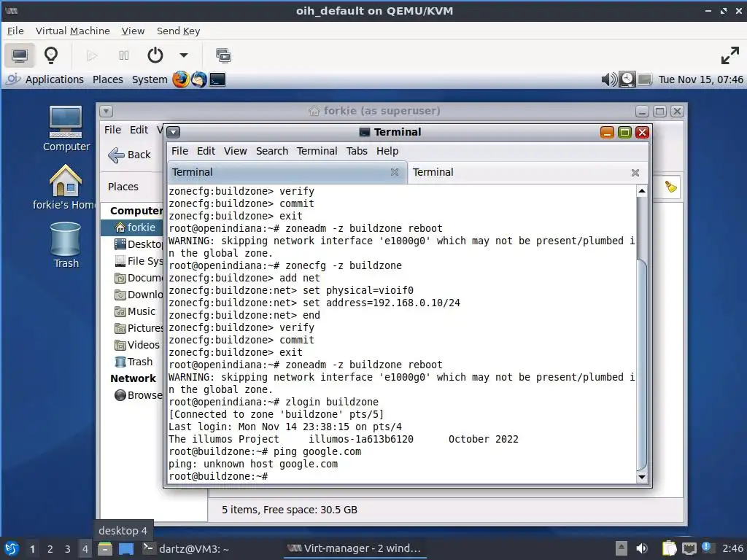The width and height of the screenshot is (747, 560).
Task: Show virtual hardware details lightbulb icon
Action: (x=51, y=55)
